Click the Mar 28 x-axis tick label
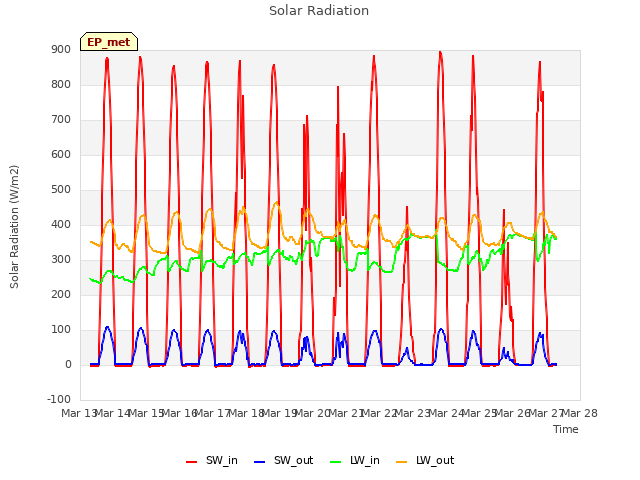Viewport: 640px width, 480px height. click(x=580, y=414)
